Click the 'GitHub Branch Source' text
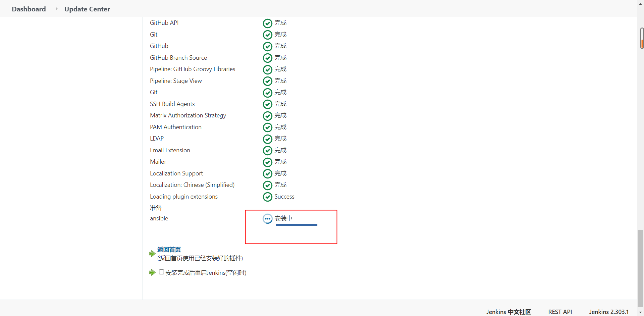The height and width of the screenshot is (316, 644). (178, 58)
